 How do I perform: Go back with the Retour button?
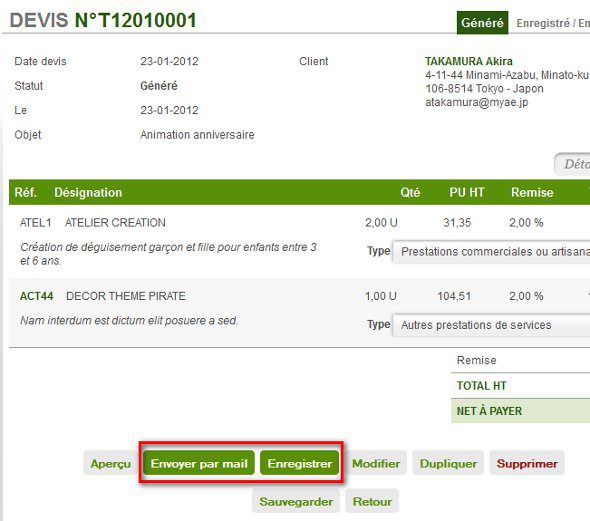pyautogui.click(x=372, y=501)
